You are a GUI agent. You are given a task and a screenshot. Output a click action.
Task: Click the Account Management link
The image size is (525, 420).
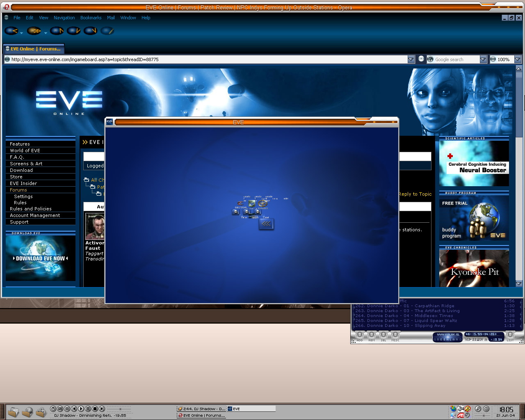pyautogui.click(x=35, y=215)
